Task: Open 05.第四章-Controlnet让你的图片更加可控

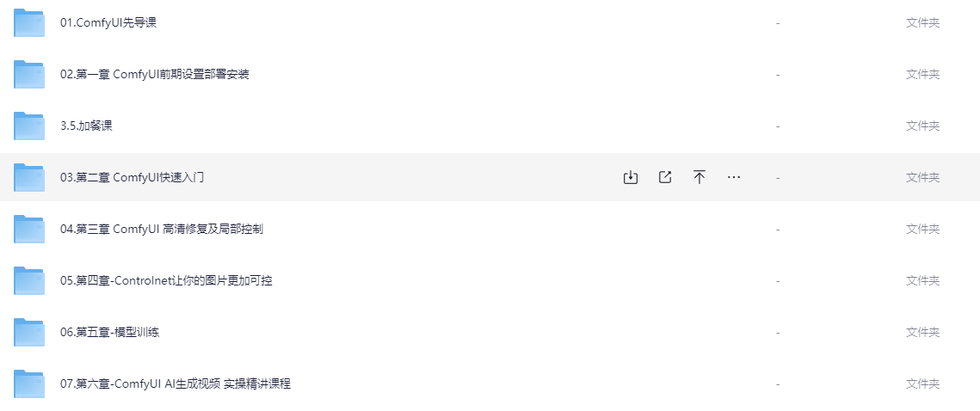Action: point(166,280)
